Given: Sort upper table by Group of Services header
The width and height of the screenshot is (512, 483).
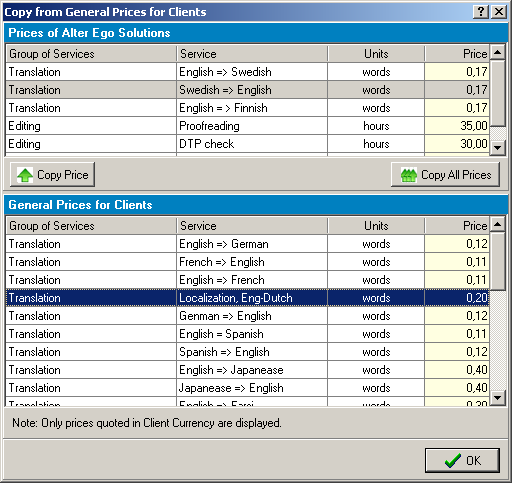Looking at the screenshot, I should pos(91,54).
